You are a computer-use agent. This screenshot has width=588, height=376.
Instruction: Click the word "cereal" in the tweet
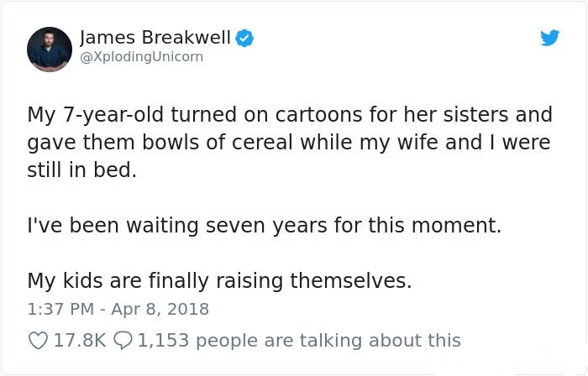pos(262,143)
